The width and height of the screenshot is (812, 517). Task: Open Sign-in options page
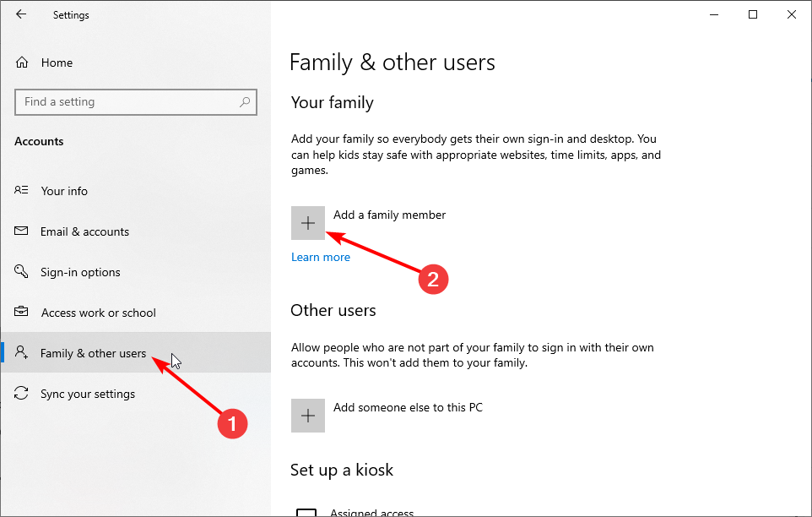tap(80, 272)
